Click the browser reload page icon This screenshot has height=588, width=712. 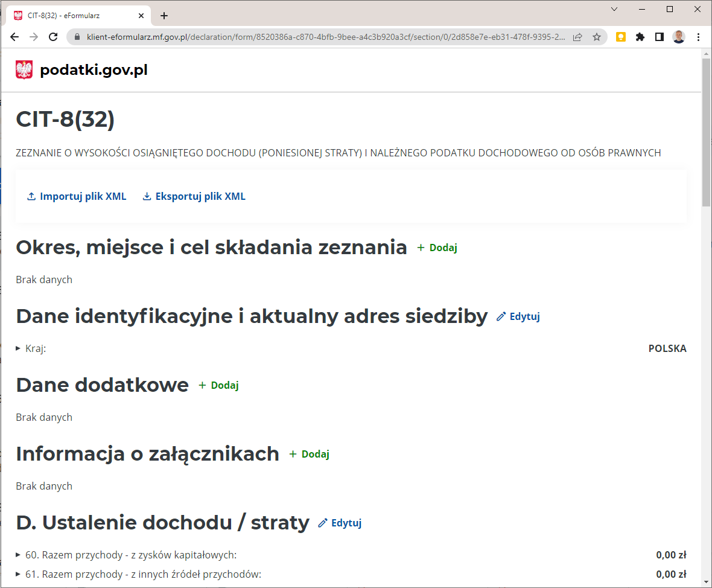pyautogui.click(x=53, y=37)
